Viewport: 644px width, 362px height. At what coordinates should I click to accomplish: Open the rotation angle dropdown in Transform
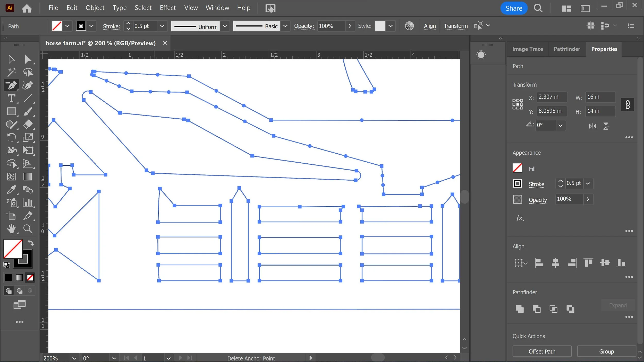tap(560, 126)
